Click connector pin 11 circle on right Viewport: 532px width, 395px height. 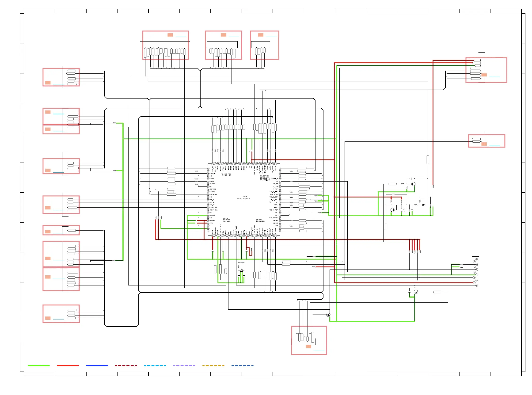[x=477, y=259]
